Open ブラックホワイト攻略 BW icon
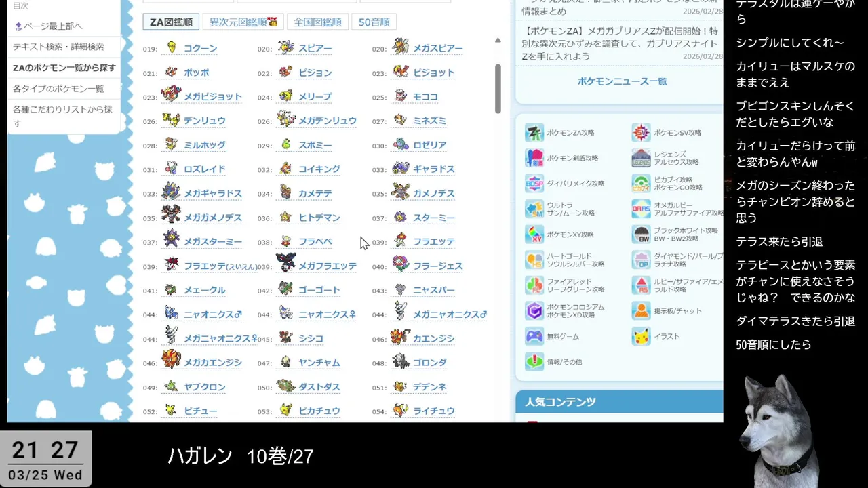 [641, 235]
